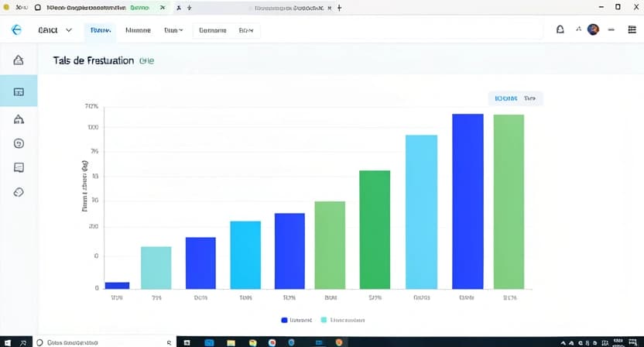
Task: Click the last light green bar
Action: (509, 202)
